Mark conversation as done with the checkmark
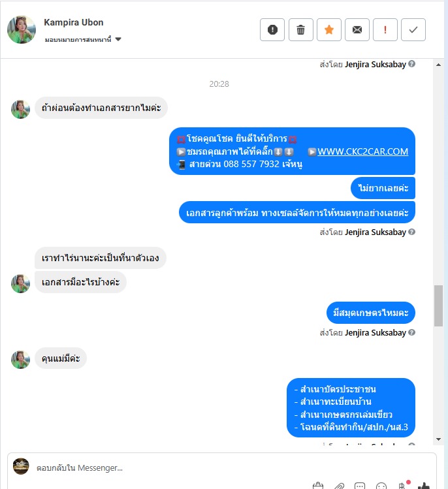The height and width of the screenshot is (489, 448). (x=413, y=30)
